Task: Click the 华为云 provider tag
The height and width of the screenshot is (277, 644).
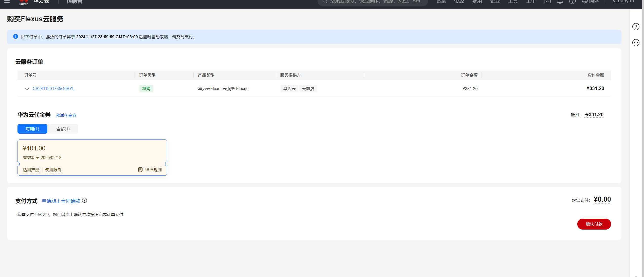Action: pyautogui.click(x=289, y=89)
